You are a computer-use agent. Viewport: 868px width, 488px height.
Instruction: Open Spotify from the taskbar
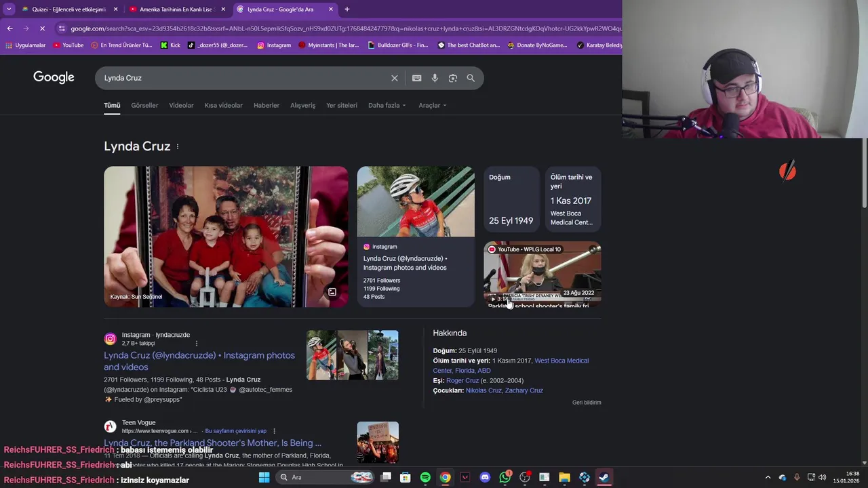click(x=425, y=477)
